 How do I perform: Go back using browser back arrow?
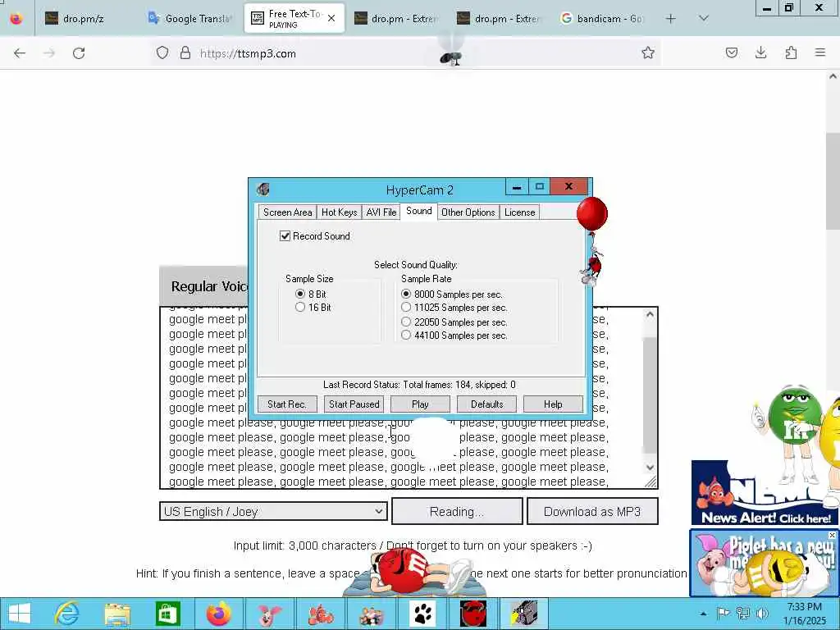pyautogui.click(x=20, y=53)
